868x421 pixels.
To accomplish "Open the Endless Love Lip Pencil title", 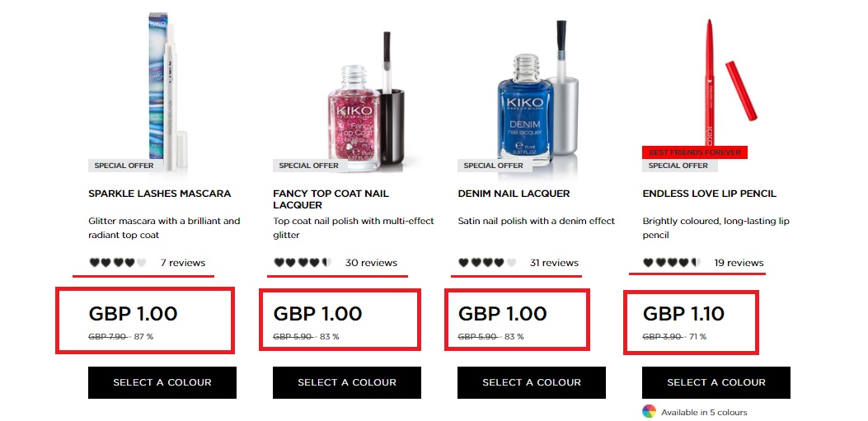I will pyautogui.click(x=710, y=194).
